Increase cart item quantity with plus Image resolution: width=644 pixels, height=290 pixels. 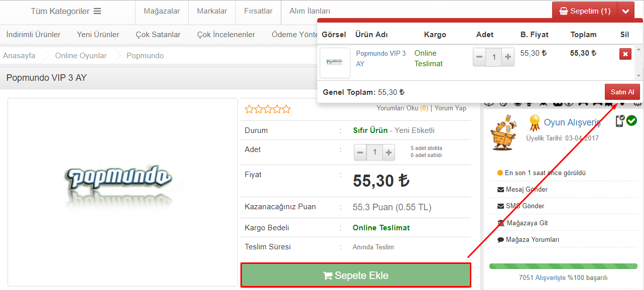[508, 57]
